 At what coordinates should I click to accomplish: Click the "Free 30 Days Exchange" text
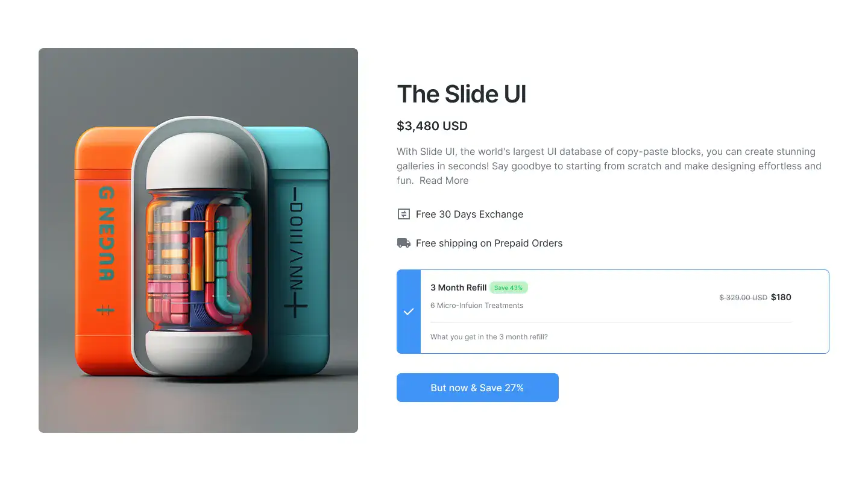pos(470,214)
